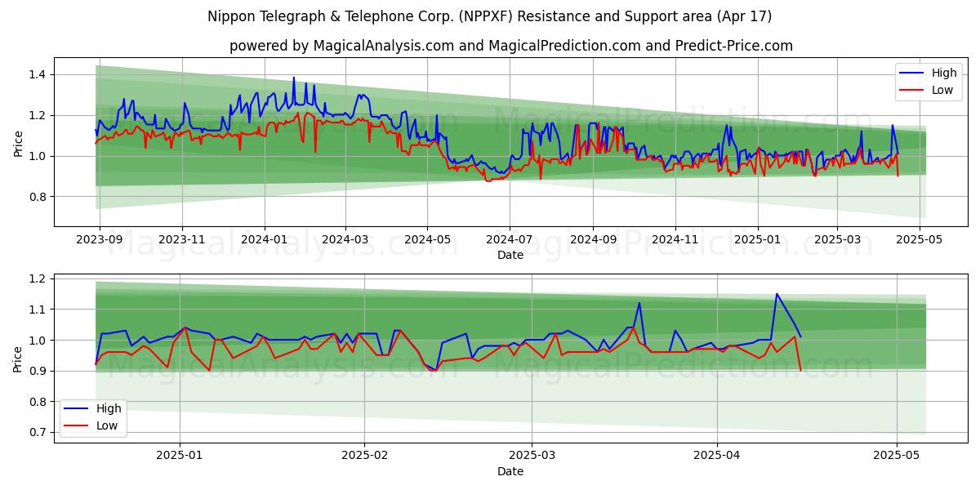
Task: Click 'High' in the top chart legend
Action: click(944, 73)
